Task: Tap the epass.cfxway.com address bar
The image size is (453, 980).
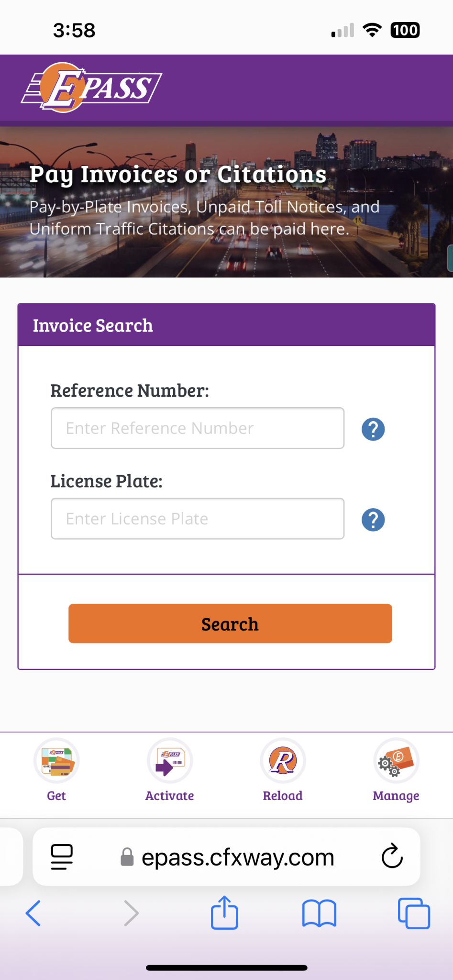Action: click(x=238, y=857)
